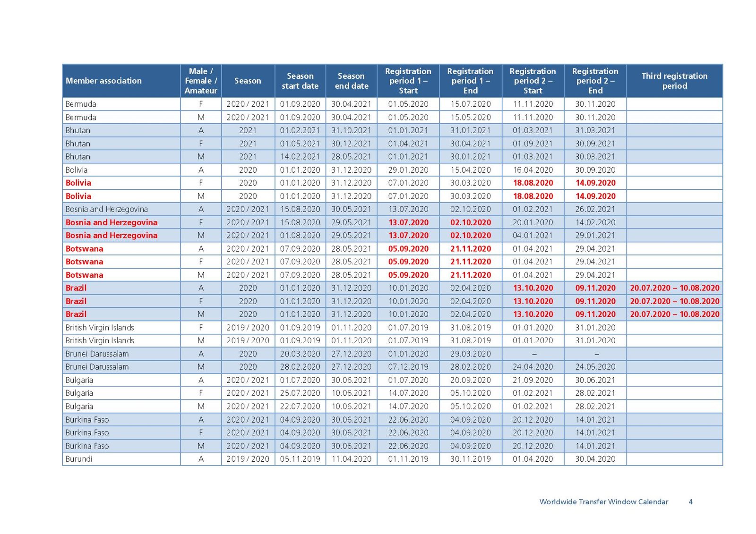Select '26.02.2021' in the Bosnia and Herzegovina A row

point(595,209)
